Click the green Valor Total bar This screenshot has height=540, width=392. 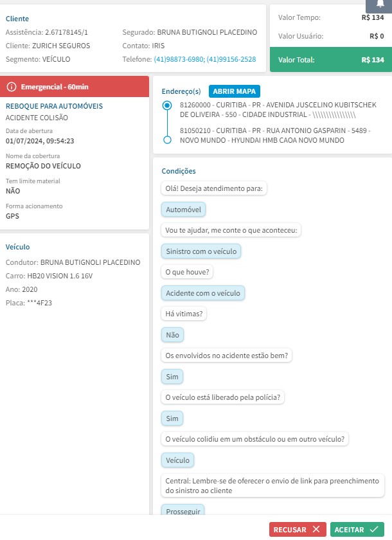click(330, 60)
